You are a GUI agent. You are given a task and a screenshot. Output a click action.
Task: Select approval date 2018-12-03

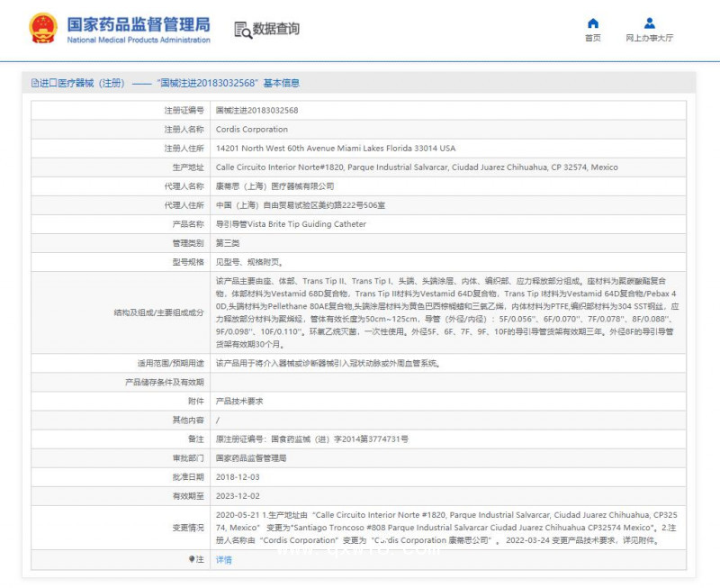[x=238, y=477]
